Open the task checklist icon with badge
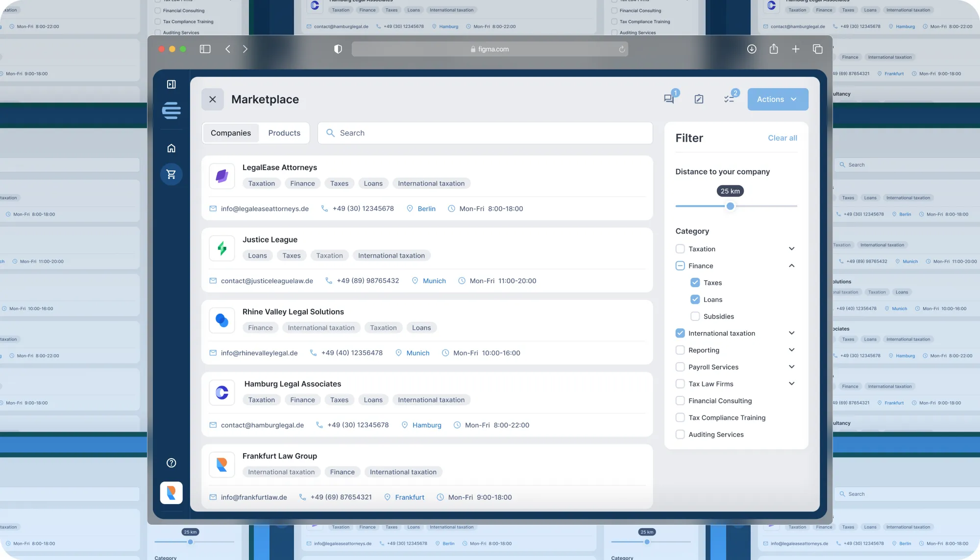This screenshot has width=980, height=560. pyautogui.click(x=729, y=99)
